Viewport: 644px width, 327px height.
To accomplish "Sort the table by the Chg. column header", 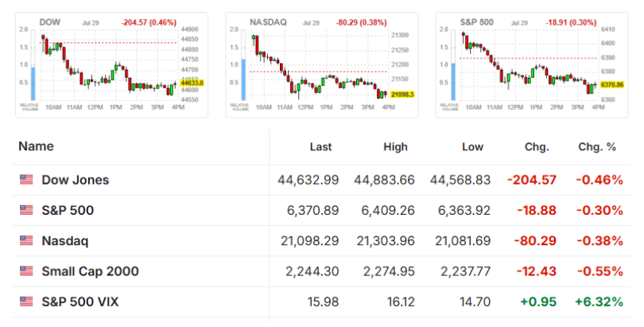I will [537, 147].
